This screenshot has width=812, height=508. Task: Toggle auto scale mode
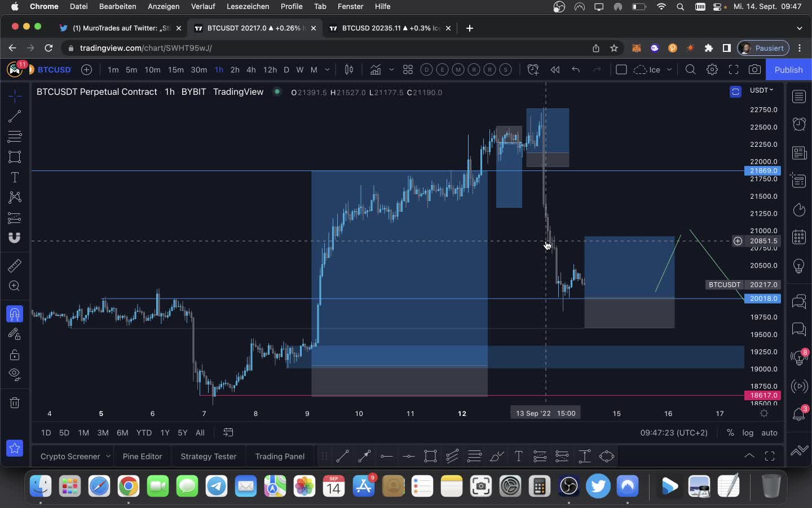[x=769, y=432]
